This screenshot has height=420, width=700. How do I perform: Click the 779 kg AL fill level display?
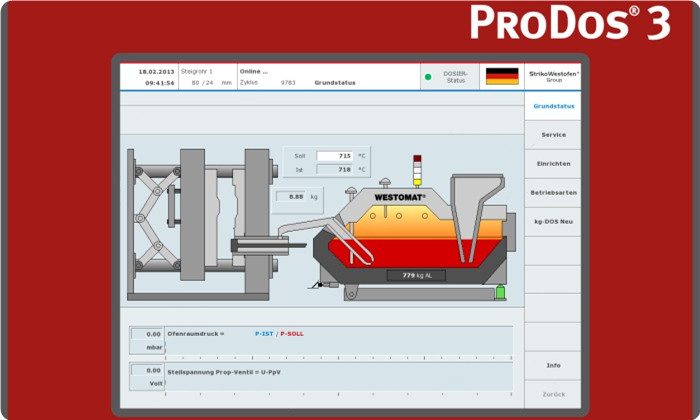(x=416, y=275)
